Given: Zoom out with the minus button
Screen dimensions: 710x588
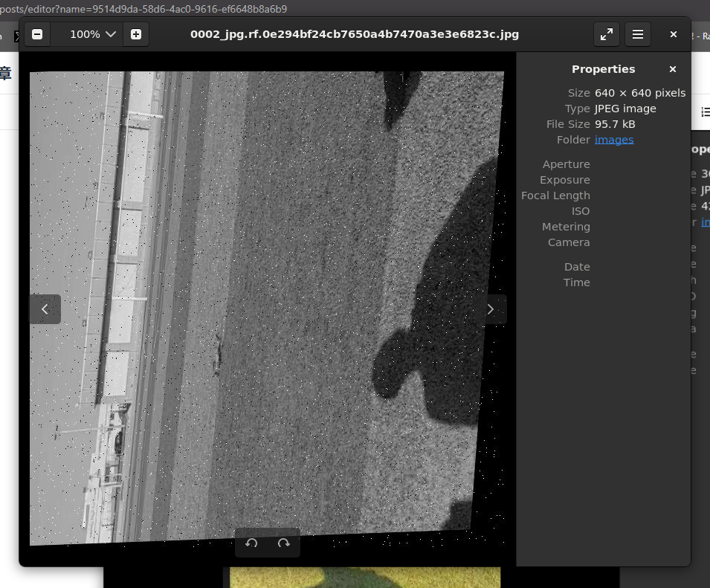Looking at the screenshot, I should [x=37, y=34].
